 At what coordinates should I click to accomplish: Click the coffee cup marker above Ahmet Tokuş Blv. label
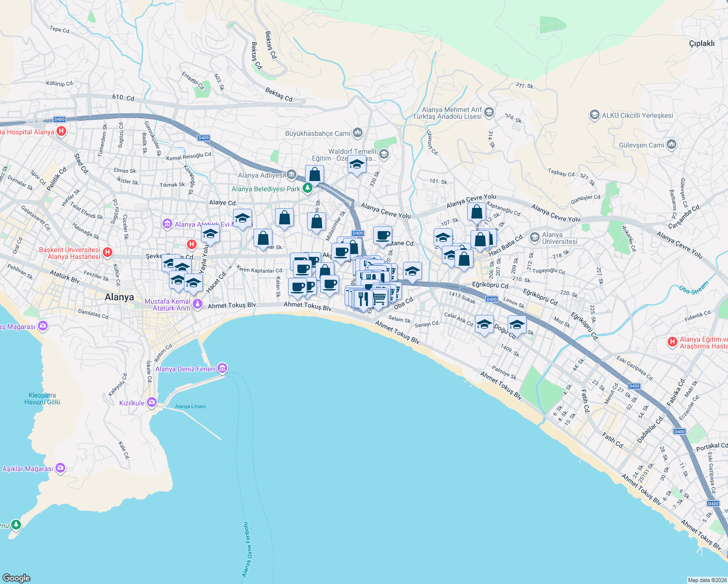pyautogui.click(x=297, y=287)
